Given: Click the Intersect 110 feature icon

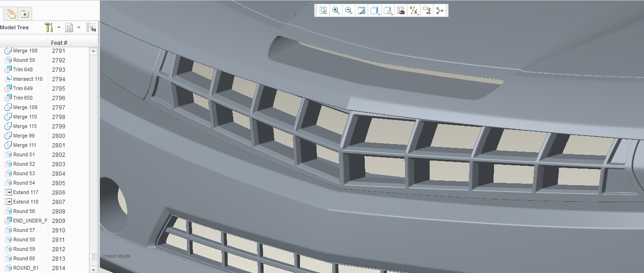Looking at the screenshot, I should click(x=8, y=79).
